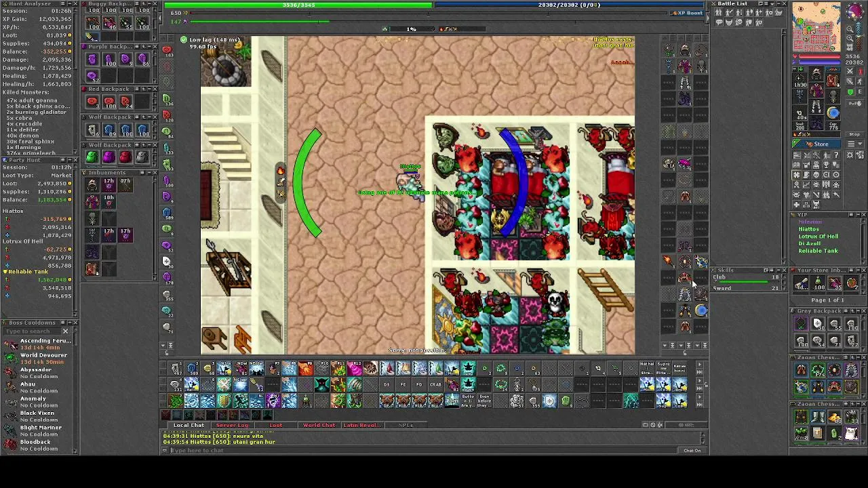Viewport: 868px width, 488px height.
Task: Minimize the Purple Backpack container
Action: coord(148,47)
